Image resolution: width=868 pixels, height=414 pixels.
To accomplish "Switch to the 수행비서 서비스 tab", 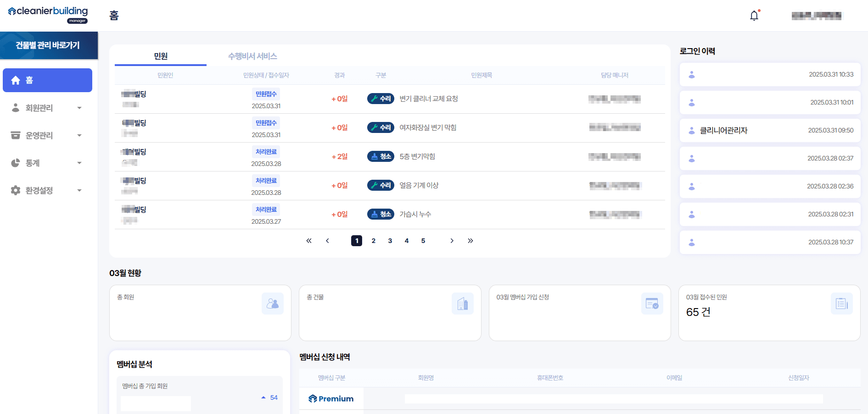I will click(x=252, y=56).
